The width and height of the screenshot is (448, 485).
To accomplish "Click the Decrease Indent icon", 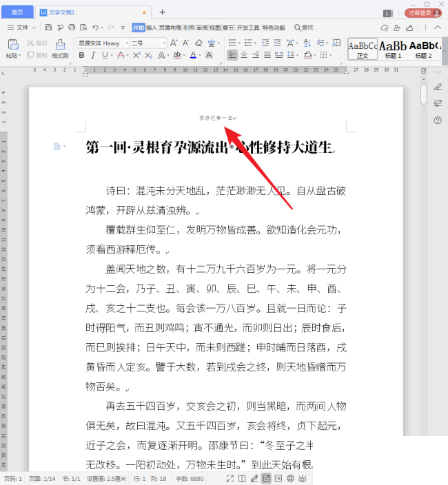I will 265,43.
